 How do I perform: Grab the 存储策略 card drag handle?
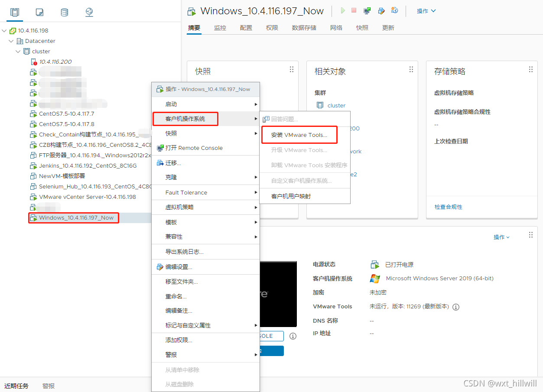531,69
